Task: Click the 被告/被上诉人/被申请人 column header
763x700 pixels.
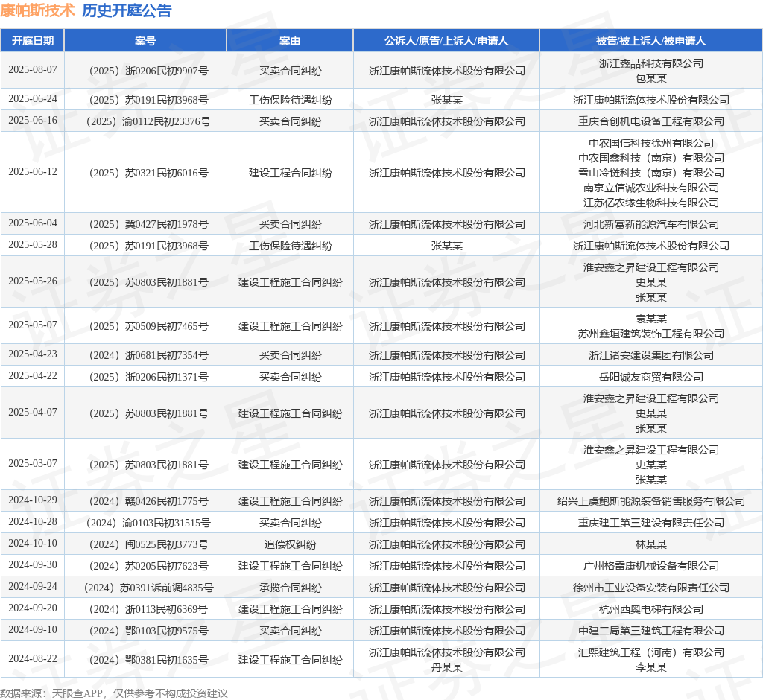Action: [x=650, y=41]
